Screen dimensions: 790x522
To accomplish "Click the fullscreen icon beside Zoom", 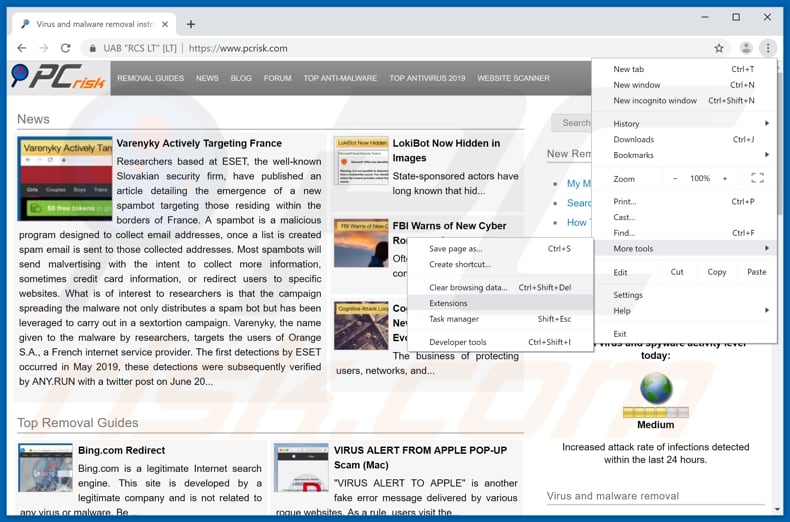I will click(757, 178).
